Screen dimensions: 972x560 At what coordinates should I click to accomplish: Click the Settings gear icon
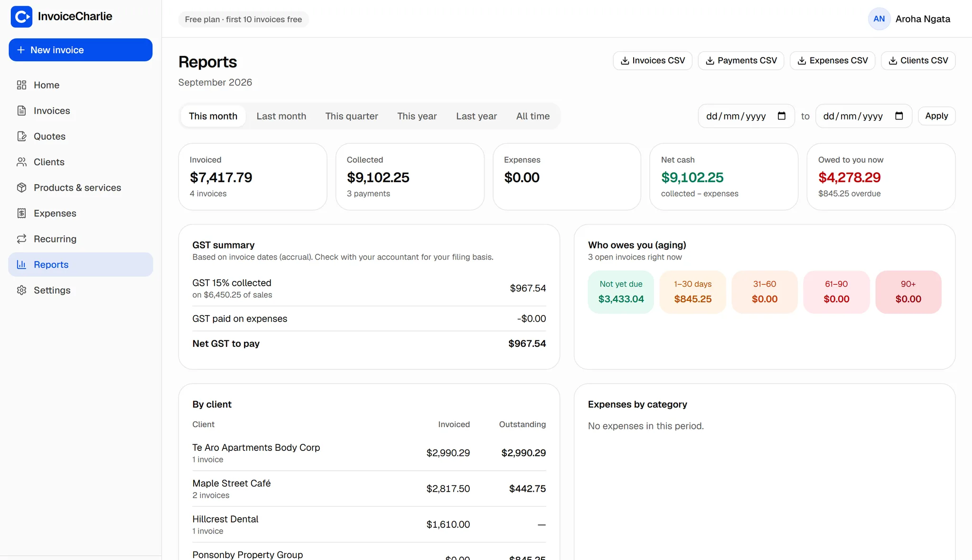pos(21,290)
